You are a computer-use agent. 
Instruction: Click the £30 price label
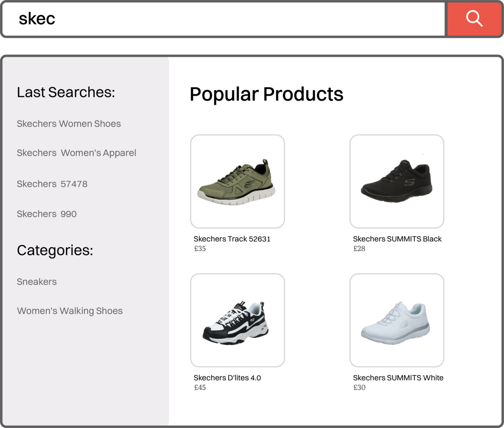tap(359, 388)
